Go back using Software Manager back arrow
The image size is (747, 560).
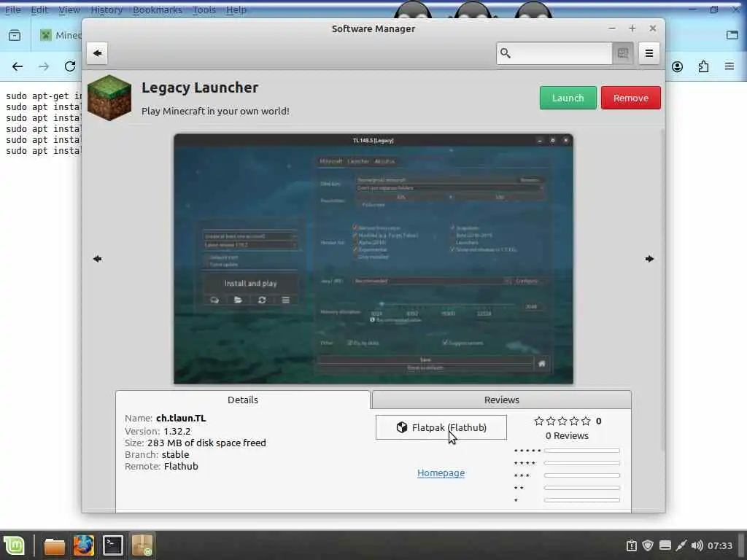pos(97,52)
